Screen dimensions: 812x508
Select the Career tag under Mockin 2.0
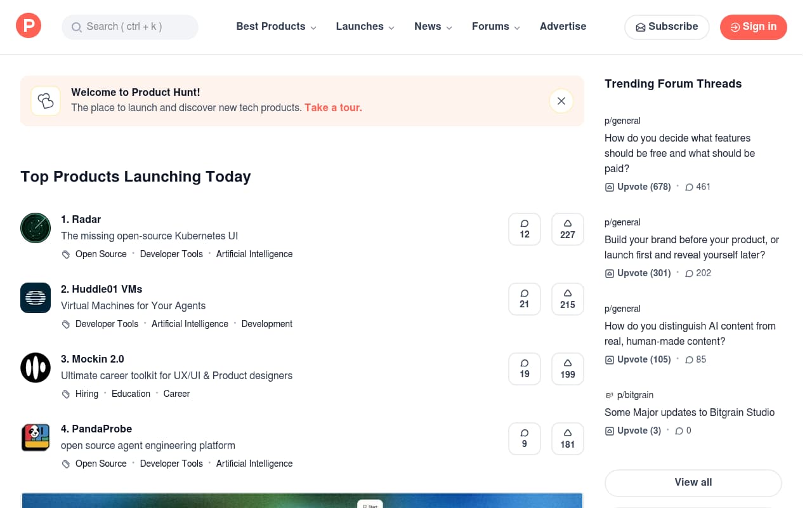(176, 394)
